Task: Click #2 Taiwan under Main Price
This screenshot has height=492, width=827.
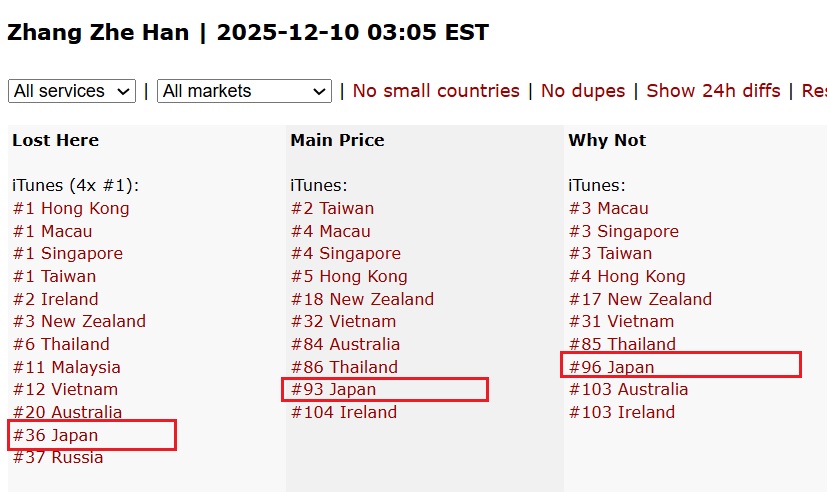Action: tap(332, 209)
